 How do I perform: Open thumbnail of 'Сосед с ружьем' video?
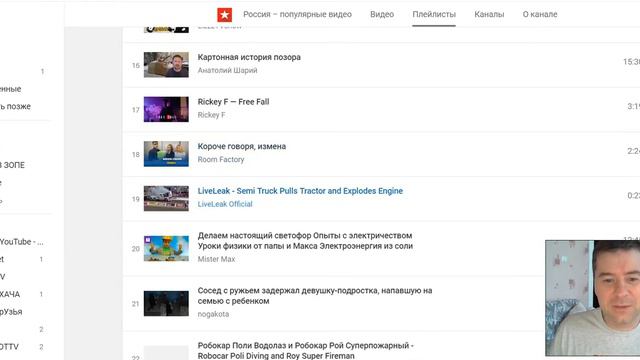(x=166, y=304)
